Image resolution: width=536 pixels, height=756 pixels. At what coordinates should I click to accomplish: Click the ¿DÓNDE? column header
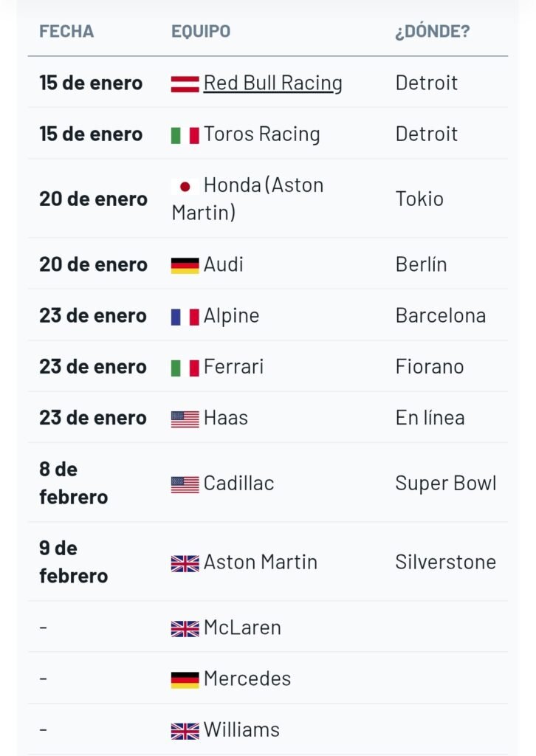pos(433,32)
